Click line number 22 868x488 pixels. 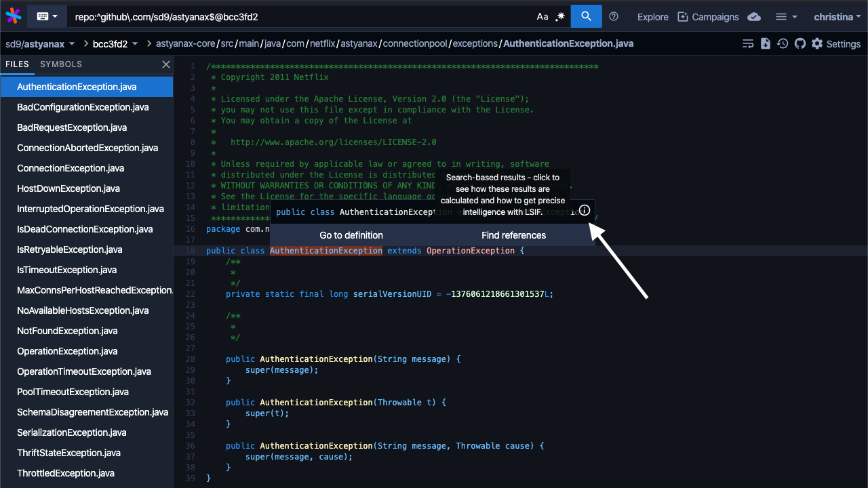pyautogui.click(x=190, y=294)
